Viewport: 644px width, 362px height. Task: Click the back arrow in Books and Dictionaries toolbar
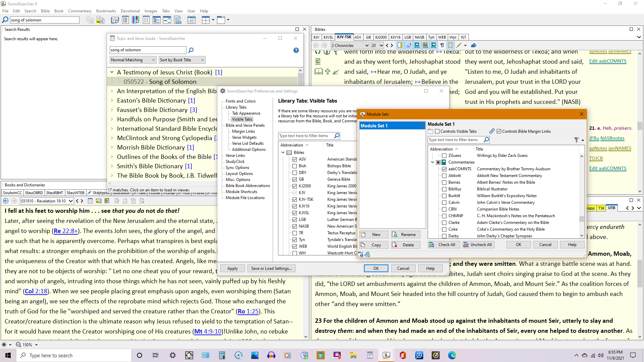(6, 201)
